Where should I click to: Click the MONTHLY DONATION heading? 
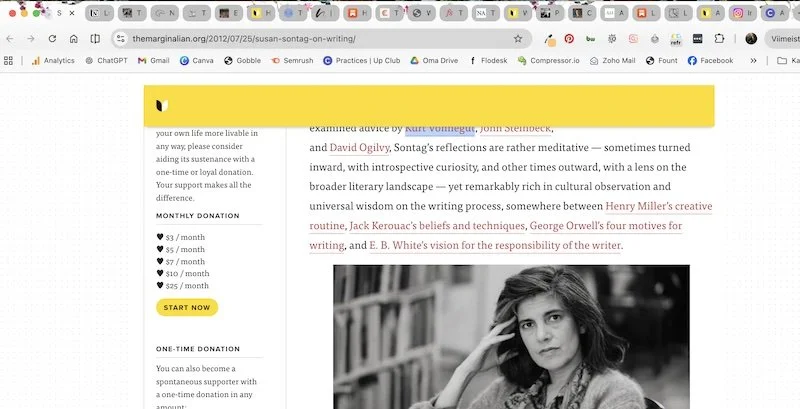pos(198,216)
